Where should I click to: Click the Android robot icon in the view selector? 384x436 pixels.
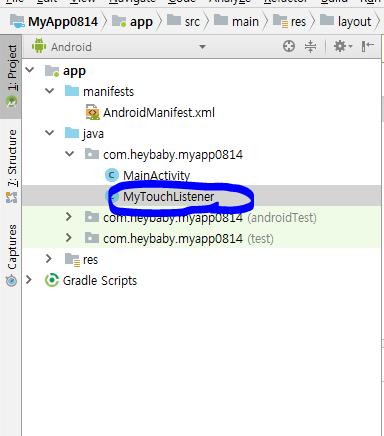point(39,46)
